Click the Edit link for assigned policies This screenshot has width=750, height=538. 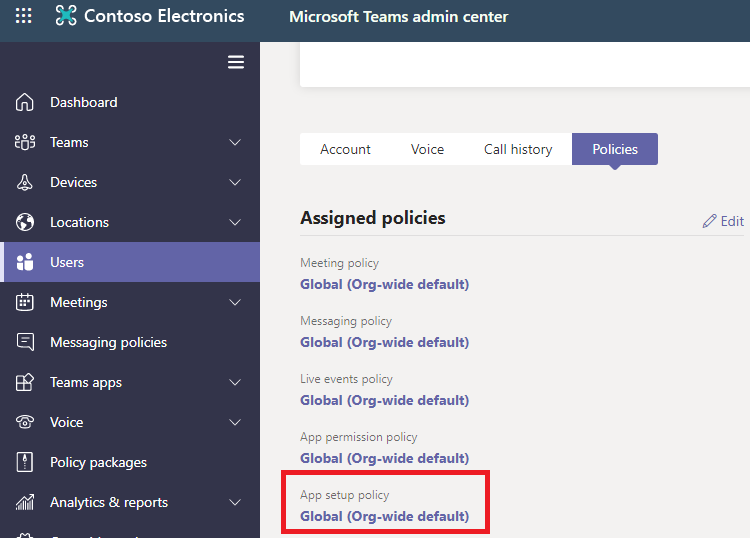pyautogui.click(x=723, y=221)
